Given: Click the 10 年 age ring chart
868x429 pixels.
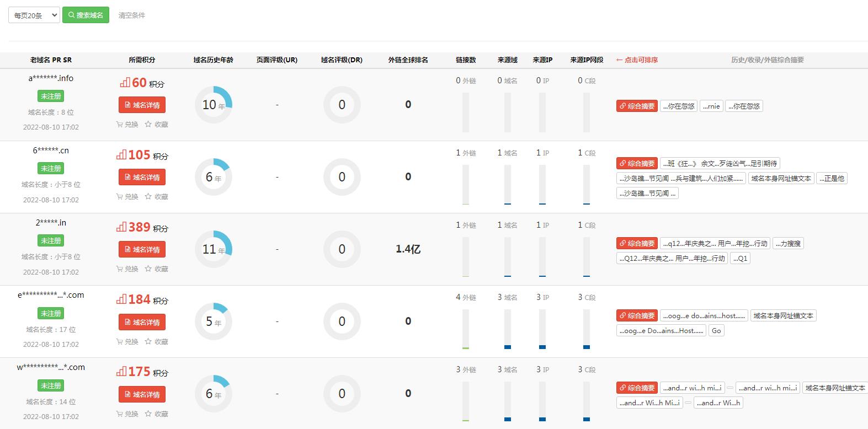Looking at the screenshot, I should [214, 105].
